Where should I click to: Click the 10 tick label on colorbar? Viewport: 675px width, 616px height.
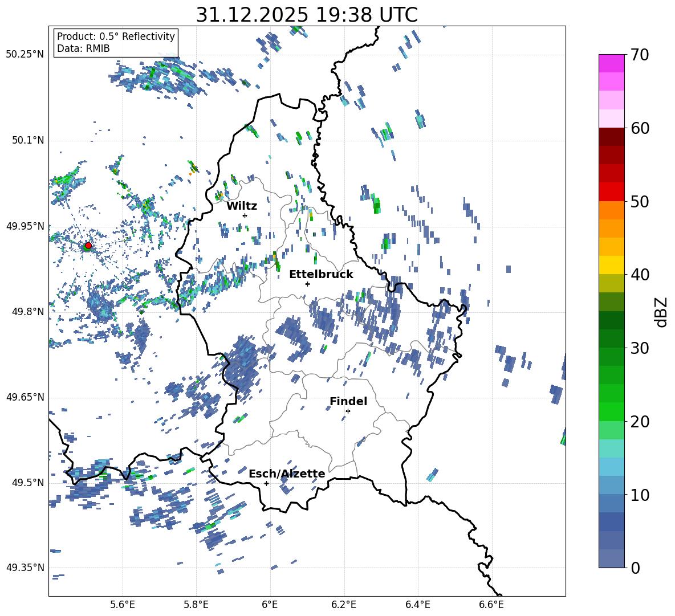click(640, 495)
